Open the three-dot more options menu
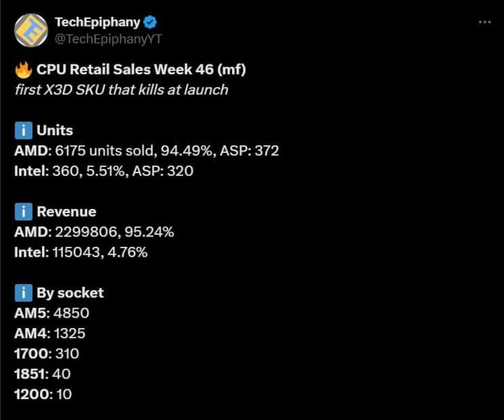The width and height of the screenshot is (504, 420). coord(484,22)
